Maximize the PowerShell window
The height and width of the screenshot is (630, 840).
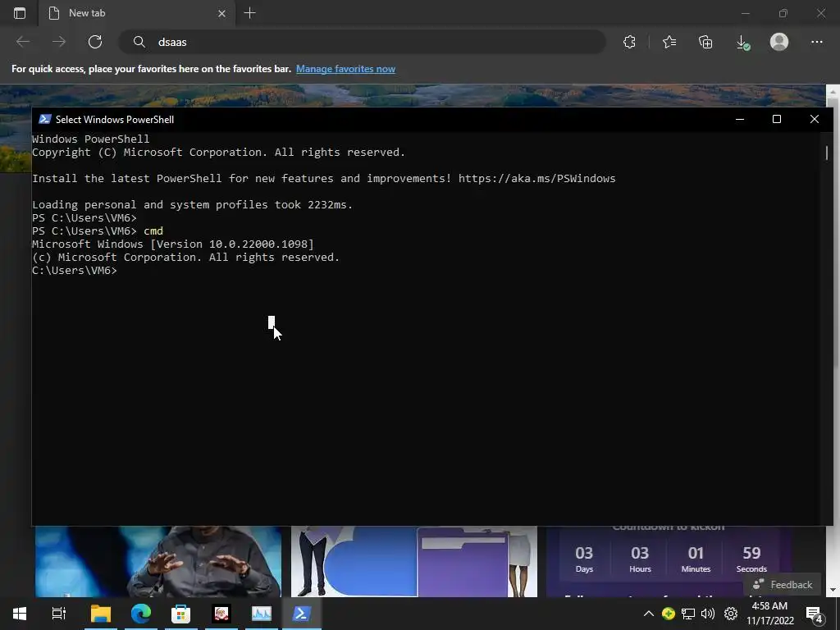click(777, 119)
